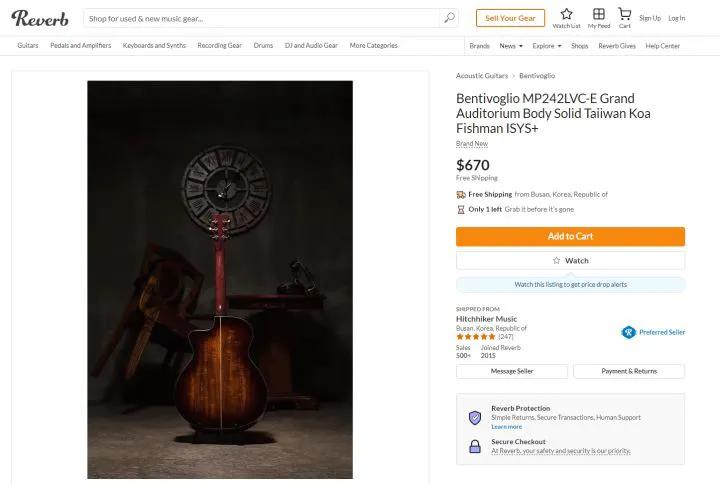Toggle Watch on this listing
Viewport: 720px width, 485px height.
[x=570, y=260]
